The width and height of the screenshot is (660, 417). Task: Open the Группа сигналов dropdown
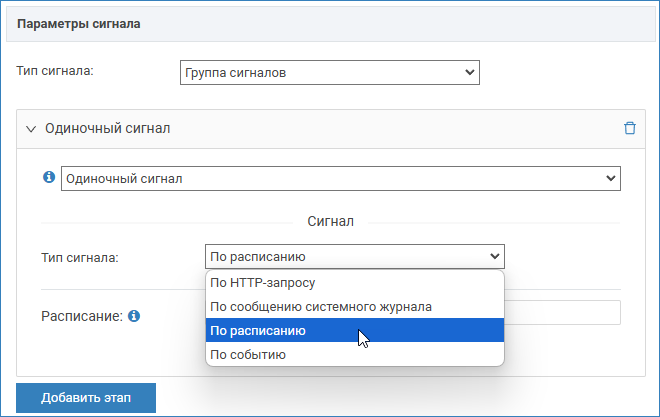click(x=329, y=72)
